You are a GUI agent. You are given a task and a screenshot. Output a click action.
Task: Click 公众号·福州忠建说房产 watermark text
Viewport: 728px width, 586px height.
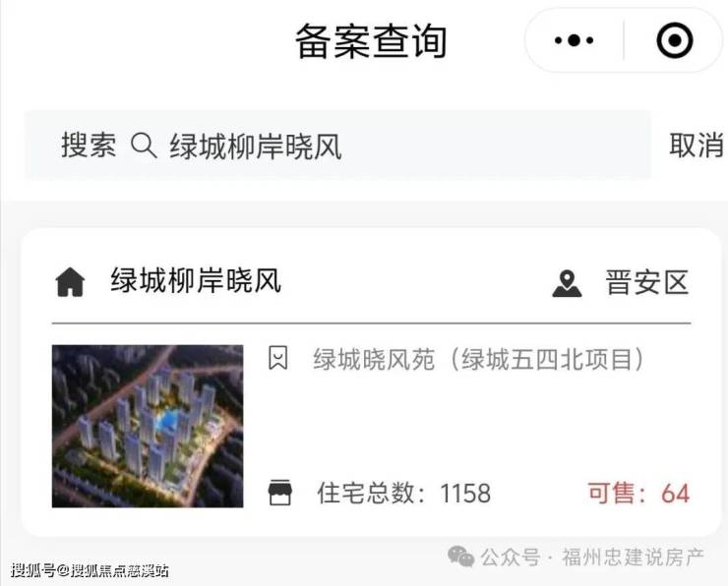592,557
